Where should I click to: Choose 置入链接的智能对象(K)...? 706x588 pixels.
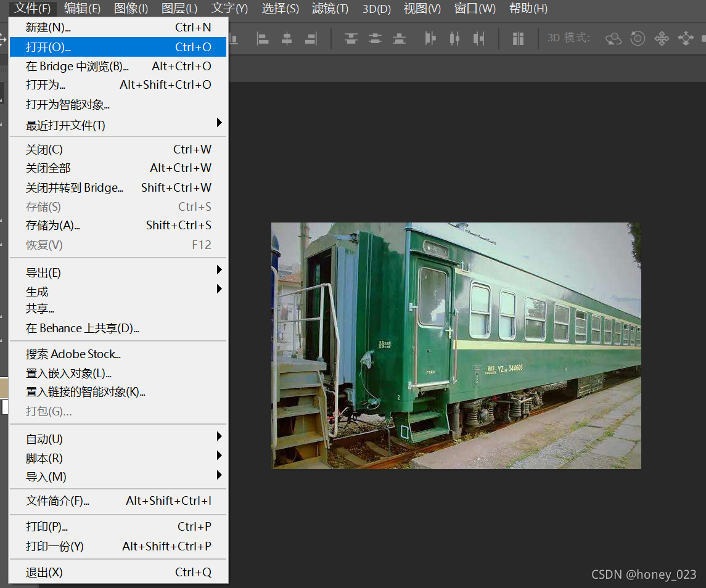tap(118, 392)
